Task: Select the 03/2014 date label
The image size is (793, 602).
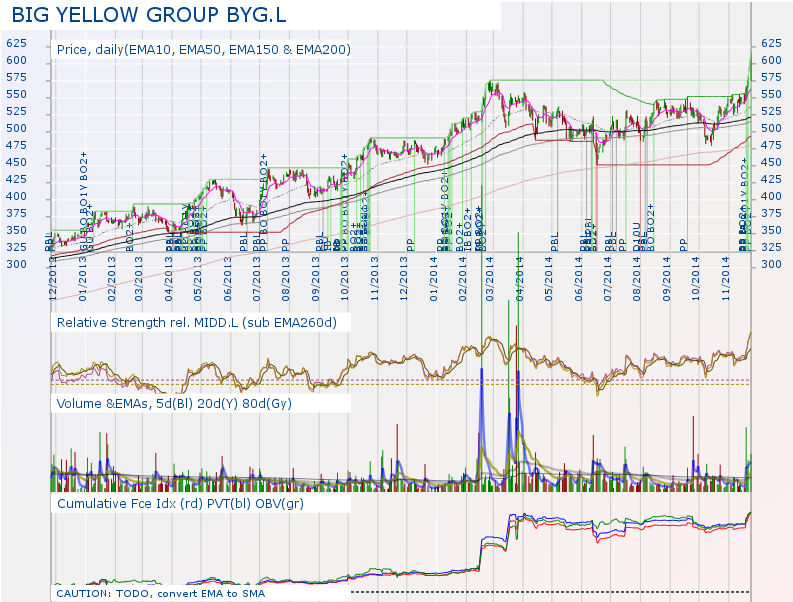Action: point(490,279)
